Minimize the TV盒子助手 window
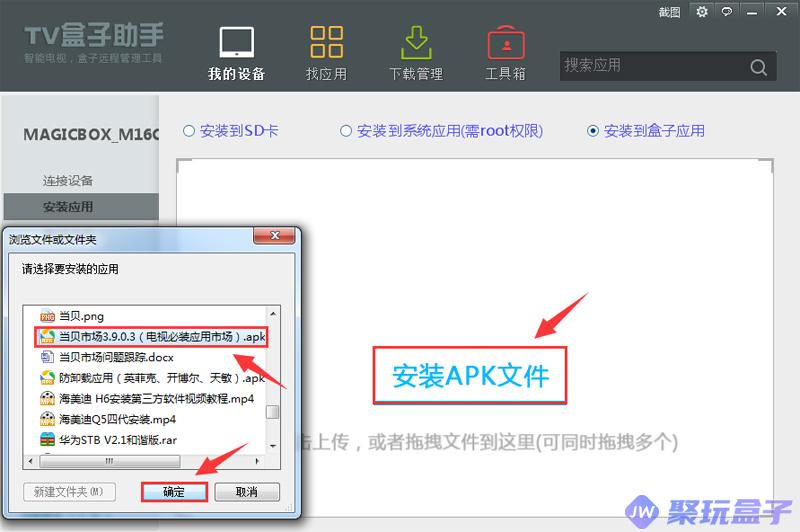Viewport: 800px width, 532px height. 752,12
